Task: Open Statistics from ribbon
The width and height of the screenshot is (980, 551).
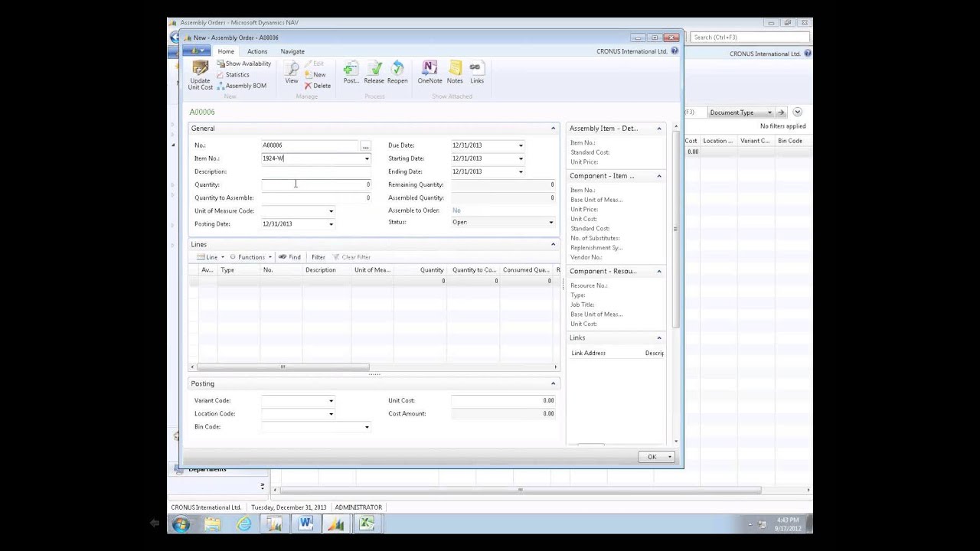Action: click(233, 75)
